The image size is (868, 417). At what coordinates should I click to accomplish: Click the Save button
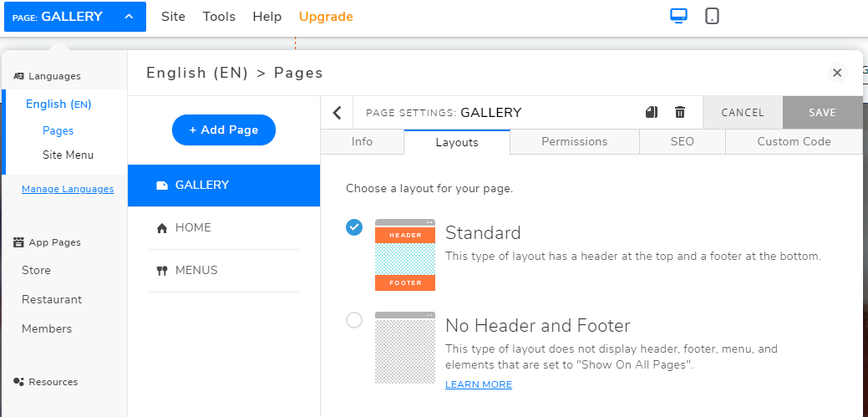(x=822, y=112)
